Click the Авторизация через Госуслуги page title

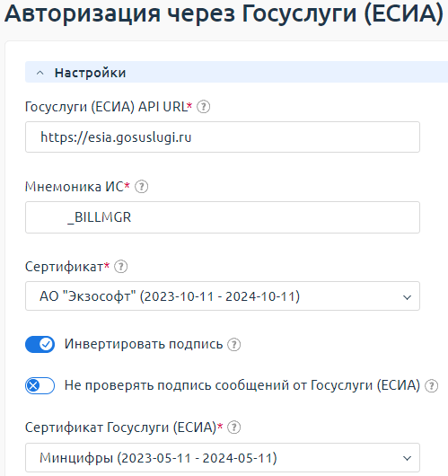click(224, 13)
